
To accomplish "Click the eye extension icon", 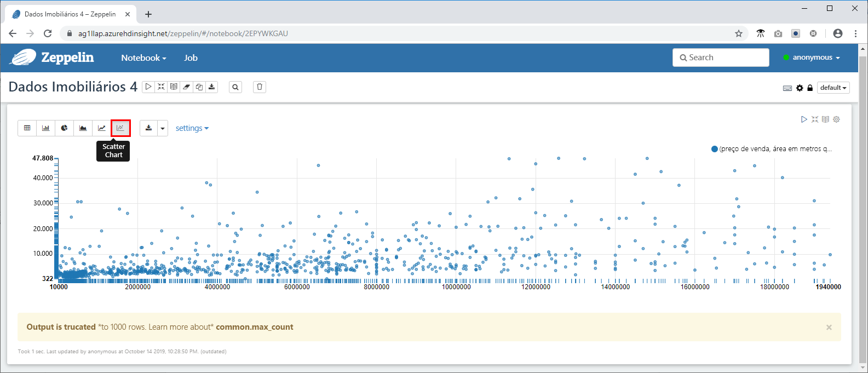I will (x=761, y=33).
